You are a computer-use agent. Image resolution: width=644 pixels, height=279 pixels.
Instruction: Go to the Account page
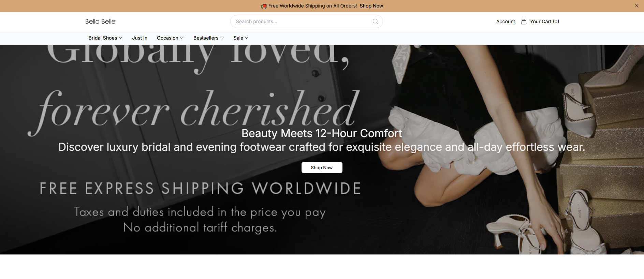506,21
